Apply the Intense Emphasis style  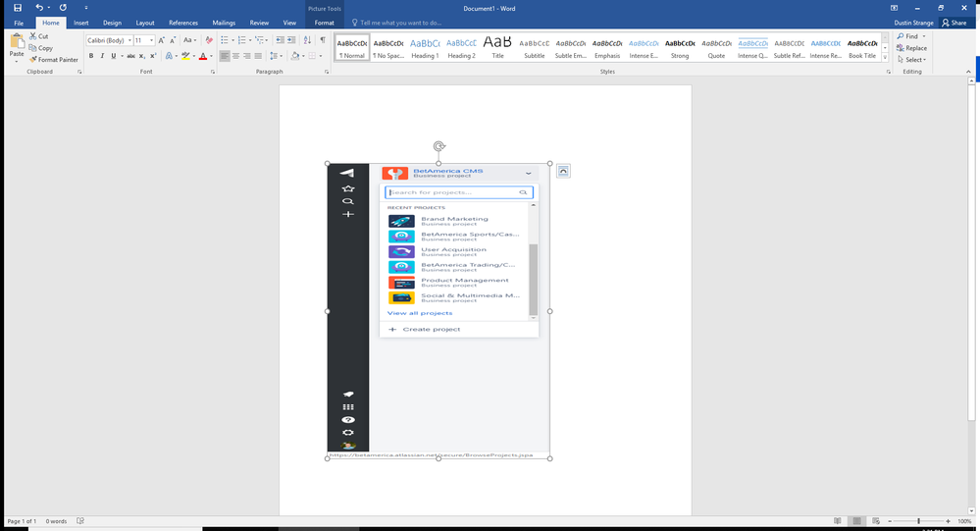click(x=644, y=47)
